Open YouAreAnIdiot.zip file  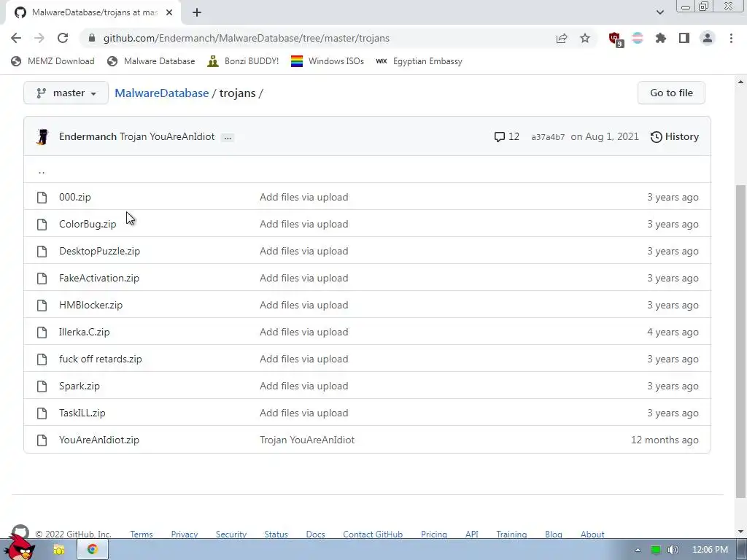[x=99, y=440]
